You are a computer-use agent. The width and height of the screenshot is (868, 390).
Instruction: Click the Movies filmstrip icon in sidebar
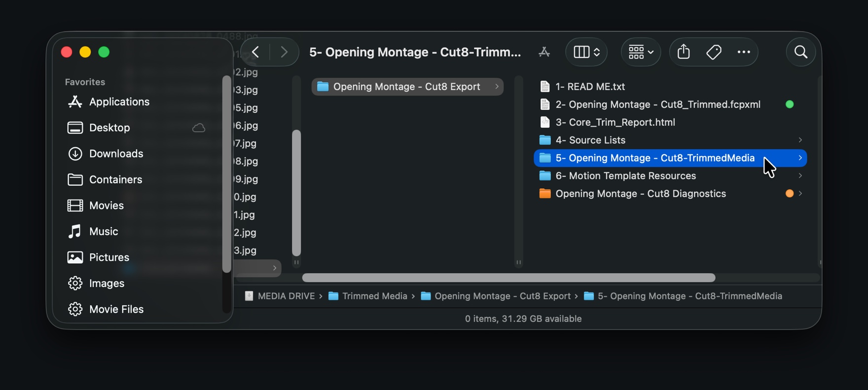[x=75, y=206]
